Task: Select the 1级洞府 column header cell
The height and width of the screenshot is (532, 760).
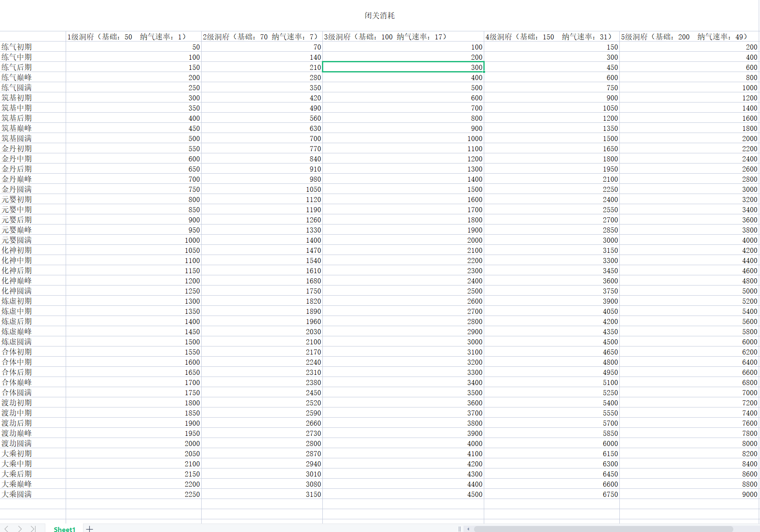Action: [133, 36]
